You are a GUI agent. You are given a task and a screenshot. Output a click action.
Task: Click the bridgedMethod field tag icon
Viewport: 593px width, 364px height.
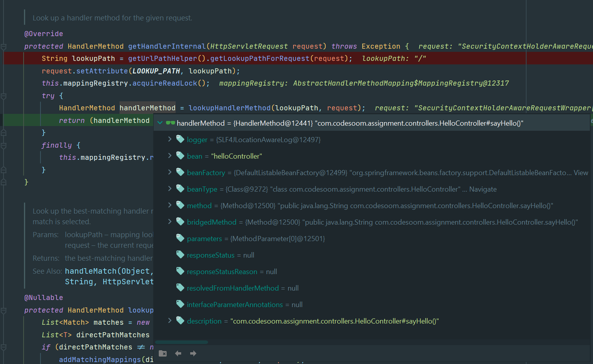180,221
